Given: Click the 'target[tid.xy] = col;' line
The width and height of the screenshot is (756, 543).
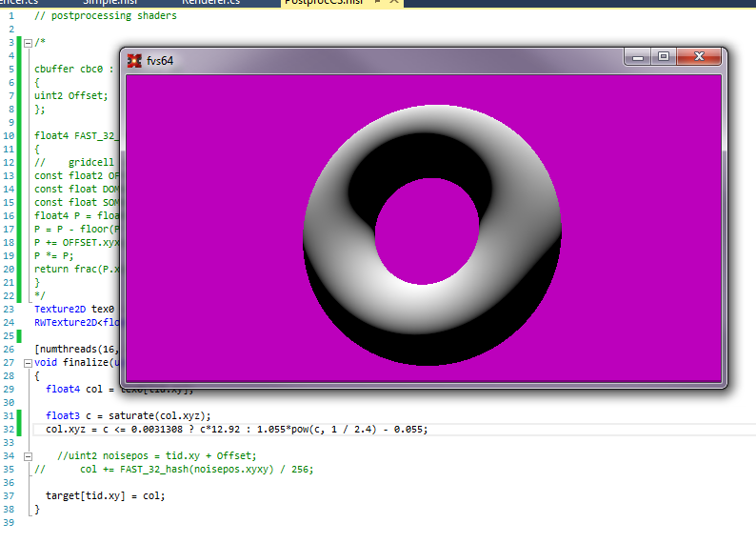Looking at the screenshot, I should pos(105,495).
